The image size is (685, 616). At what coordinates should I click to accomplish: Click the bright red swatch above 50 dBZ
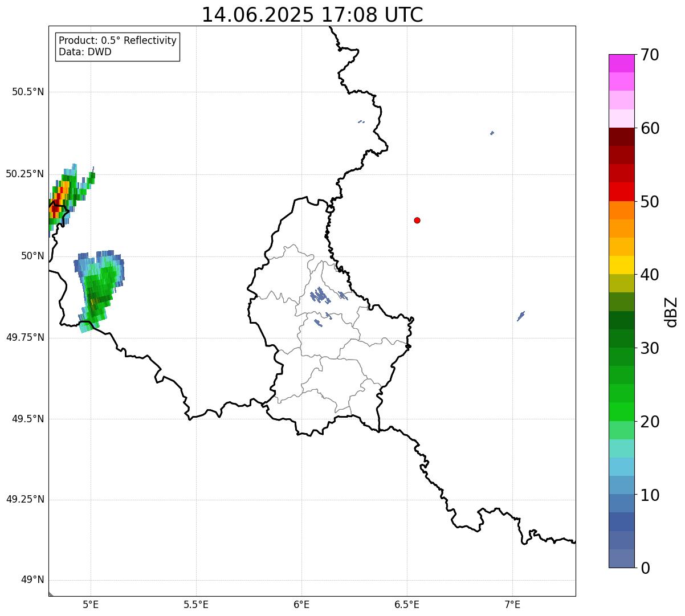coord(621,192)
